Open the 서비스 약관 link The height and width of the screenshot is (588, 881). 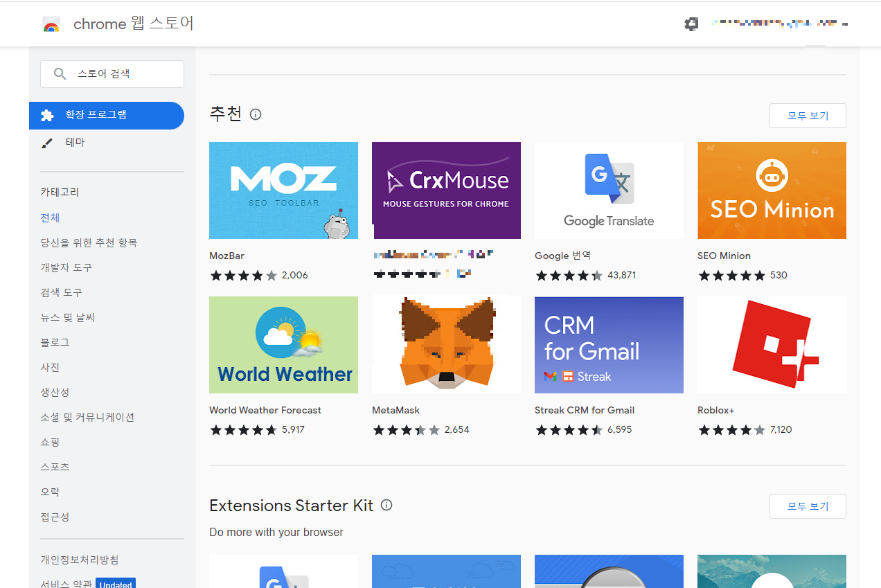point(66,584)
